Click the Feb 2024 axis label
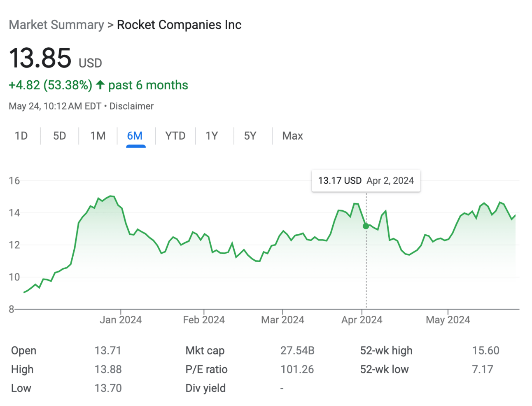The width and height of the screenshot is (532, 406). [204, 320]
